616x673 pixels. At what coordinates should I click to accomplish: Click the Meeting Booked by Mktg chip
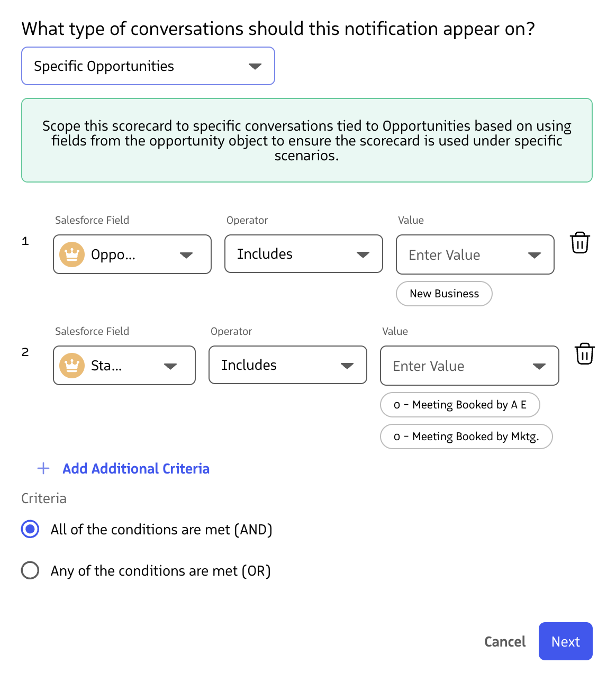[x=466, y=436]
